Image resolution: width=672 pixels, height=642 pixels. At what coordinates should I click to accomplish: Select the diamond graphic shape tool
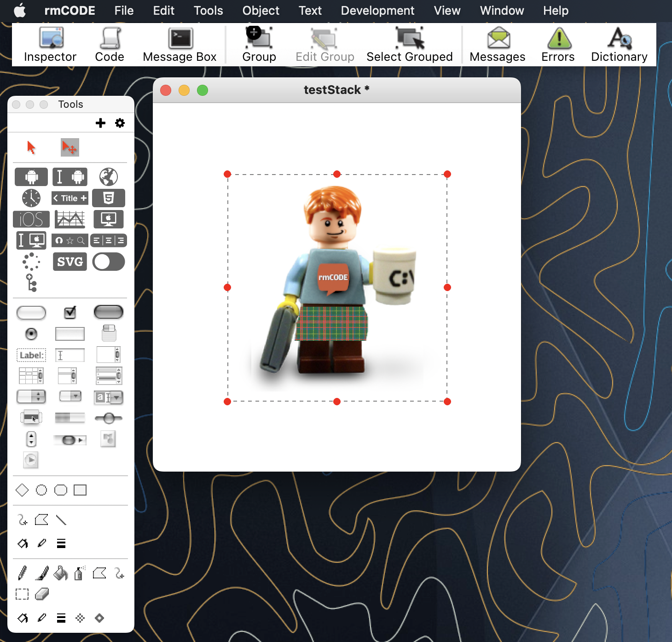click(x=22, y=490)
